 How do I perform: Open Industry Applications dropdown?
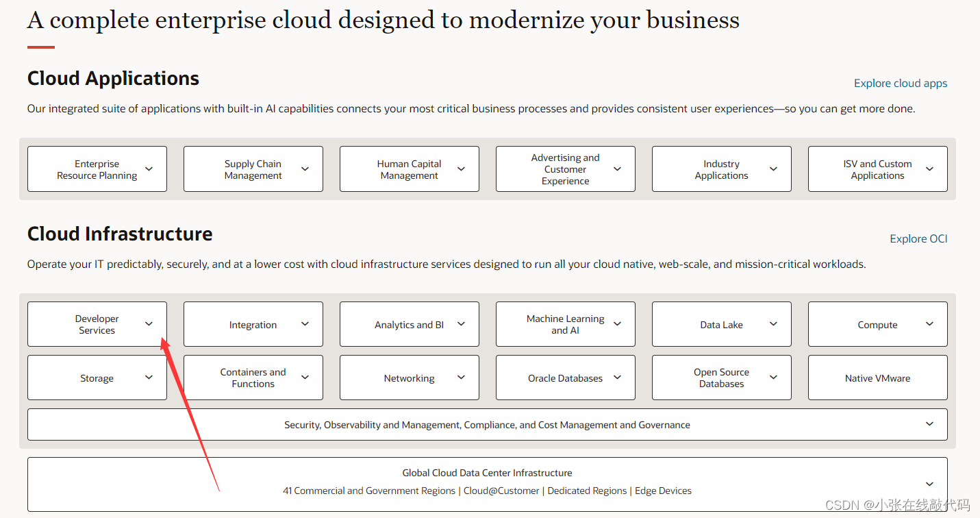tap(722, 169)
